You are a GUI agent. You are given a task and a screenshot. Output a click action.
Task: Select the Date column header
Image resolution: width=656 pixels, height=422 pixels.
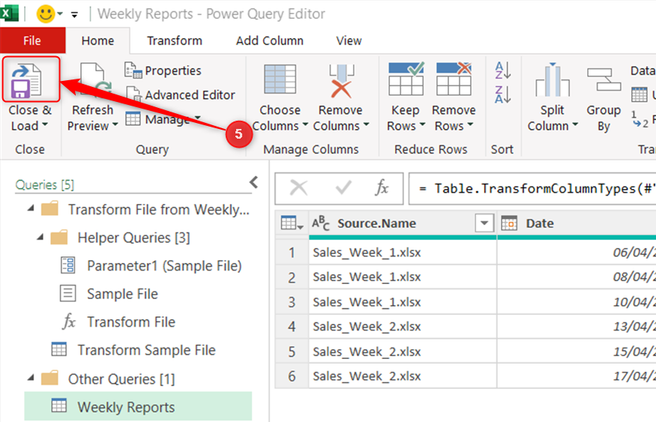click(x=577, y=223)
